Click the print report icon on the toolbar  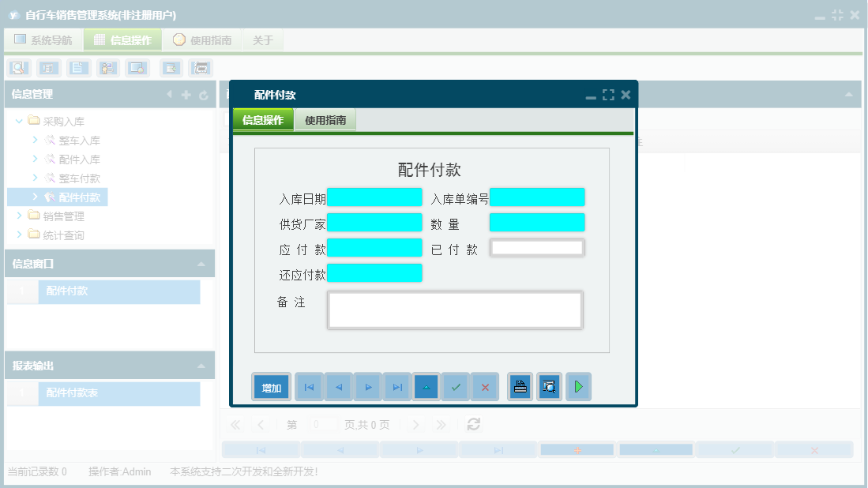pyautogui.click(x=200, y=68)
